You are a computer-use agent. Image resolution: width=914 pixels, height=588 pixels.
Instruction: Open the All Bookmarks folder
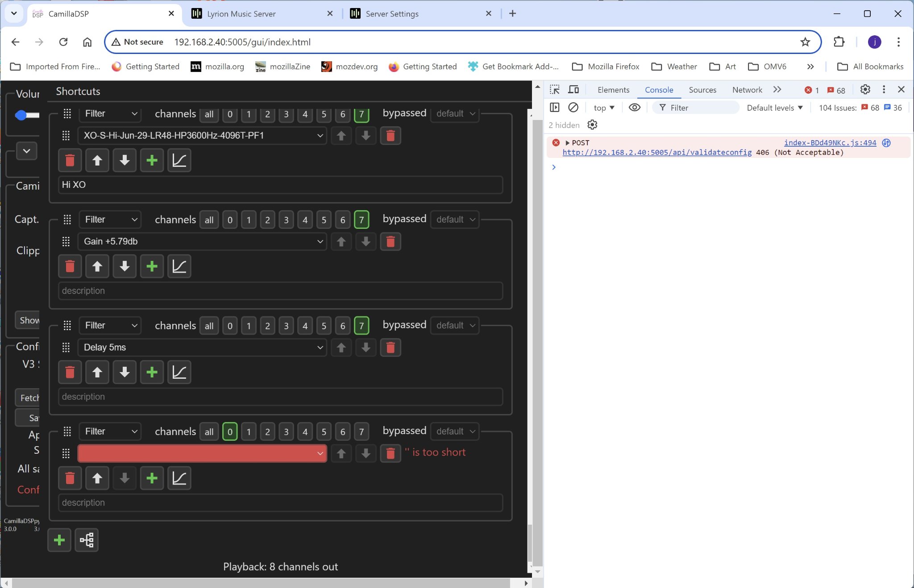[870, 66]
